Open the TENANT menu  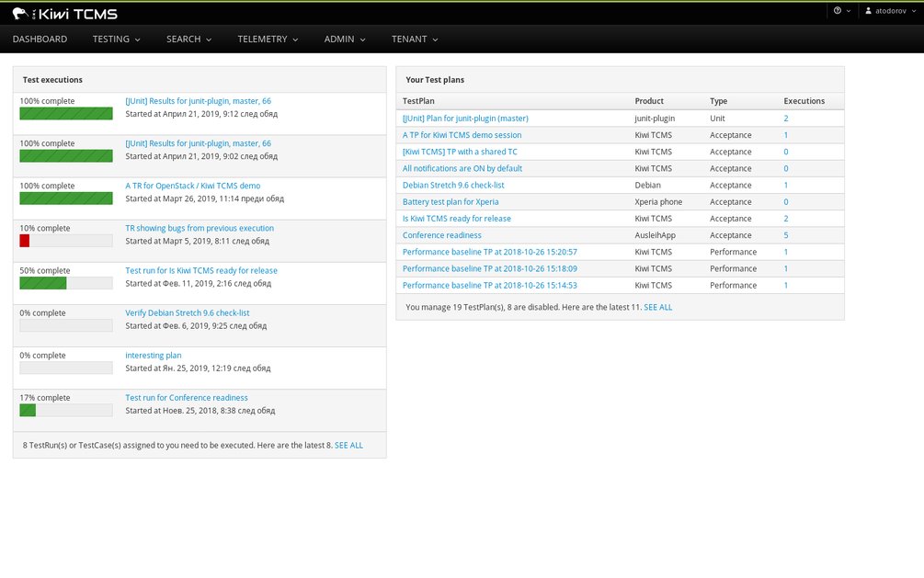pyautogui.click(x=415, y=39)
